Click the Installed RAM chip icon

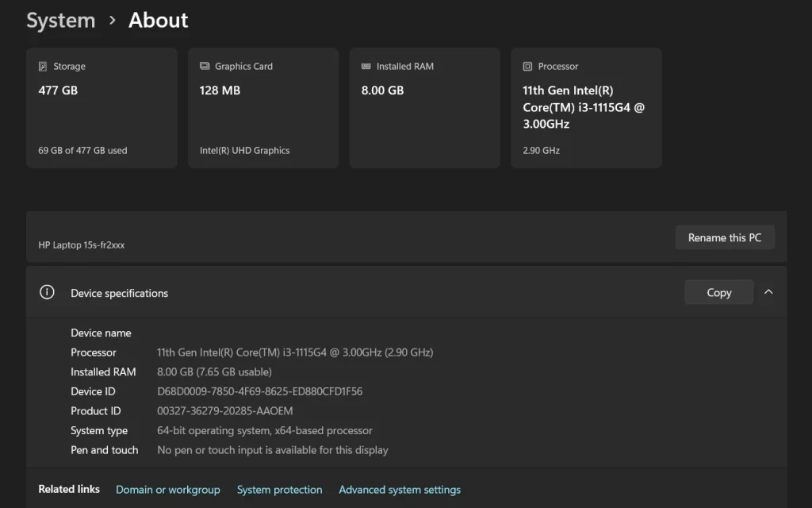point(366,67)
